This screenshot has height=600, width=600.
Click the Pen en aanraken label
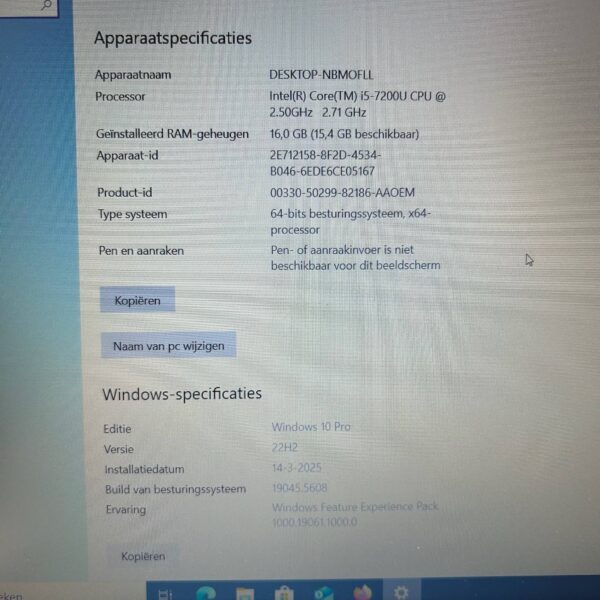141,251
